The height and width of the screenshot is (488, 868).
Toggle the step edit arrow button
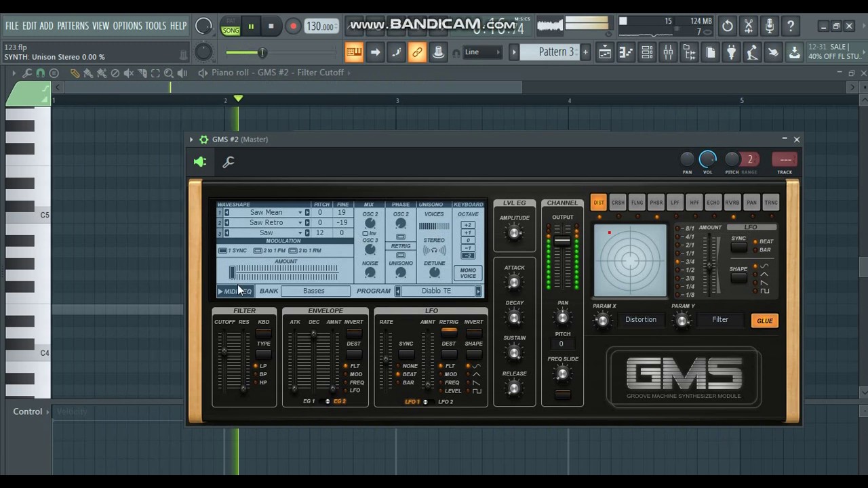click(375, 52)
